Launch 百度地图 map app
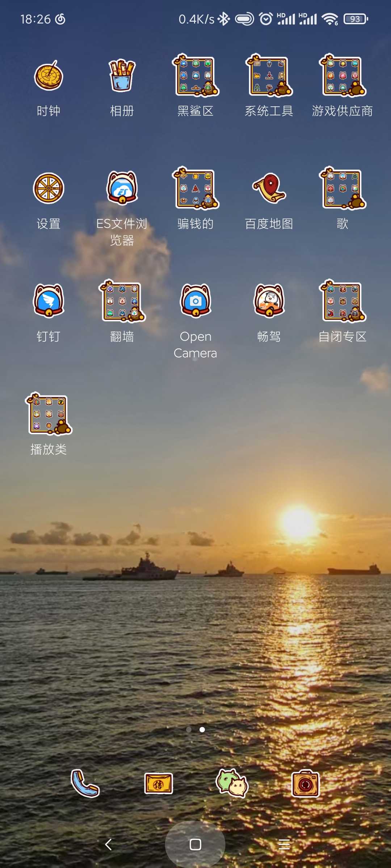This screenshot has height=868, width=391. click(x=269, y=188)
